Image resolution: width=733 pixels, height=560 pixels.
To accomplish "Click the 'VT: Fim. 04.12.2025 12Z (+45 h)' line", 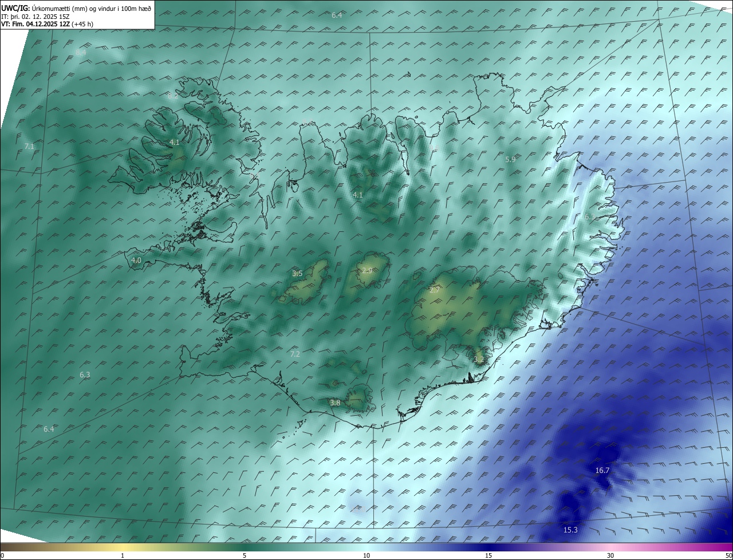I will coord(47,24).
